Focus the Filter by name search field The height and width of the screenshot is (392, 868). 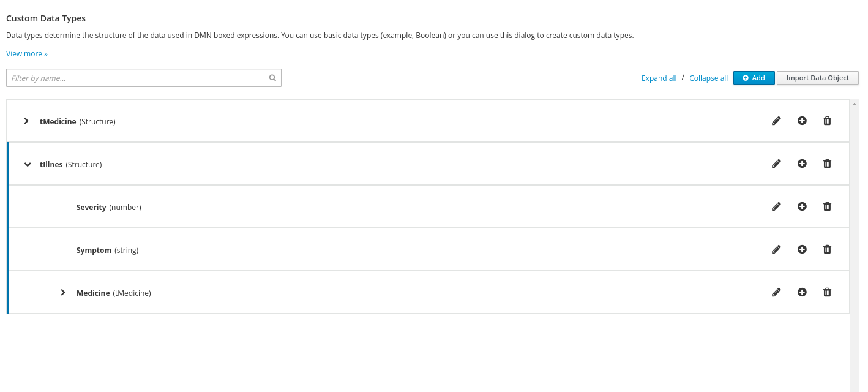pos(138,78)
